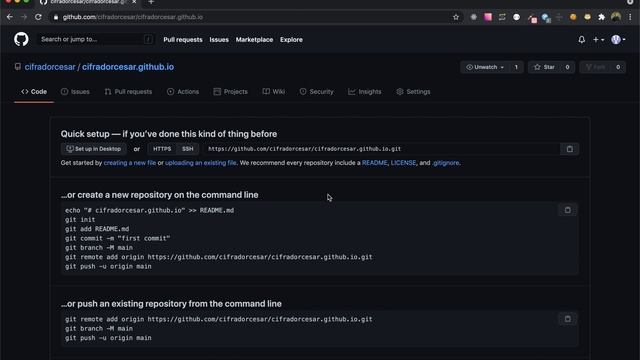
Task: Open the notifications bell
Action: [x=582, y=40]
